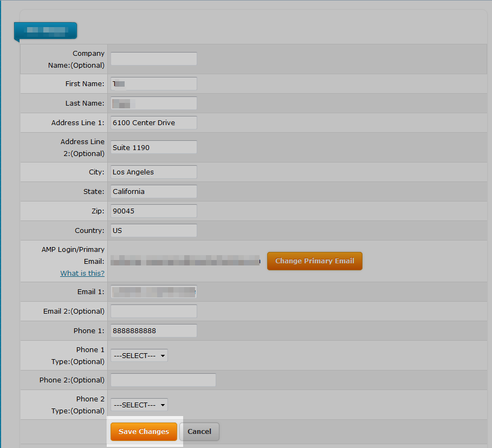Click Address Line 1 field with 6100 Center Drive
This screenshot has width=492, height=448.
pyautogui.click(x=153, y=123)
